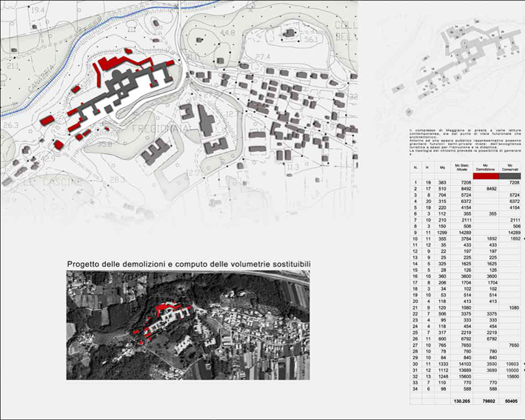This screenshot has width=525, height=420.
Task: Click the 'Mc Stato Attuale' column header
Action: 463,168
